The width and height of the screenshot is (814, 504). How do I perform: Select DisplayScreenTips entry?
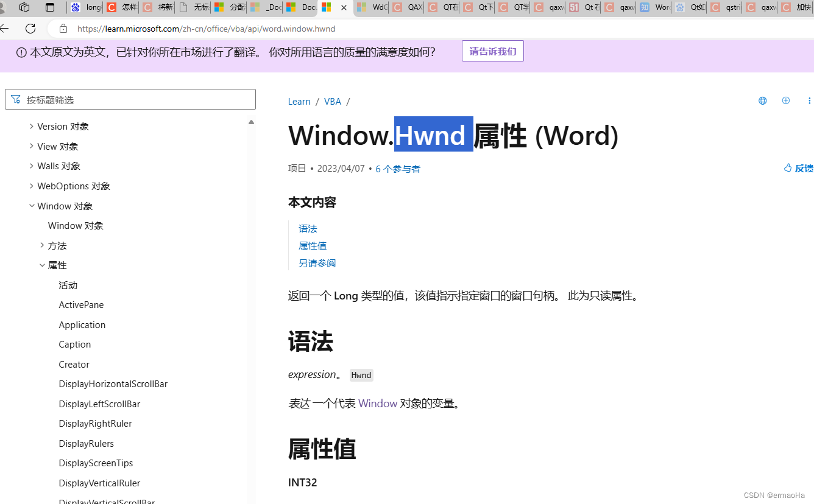96,463
